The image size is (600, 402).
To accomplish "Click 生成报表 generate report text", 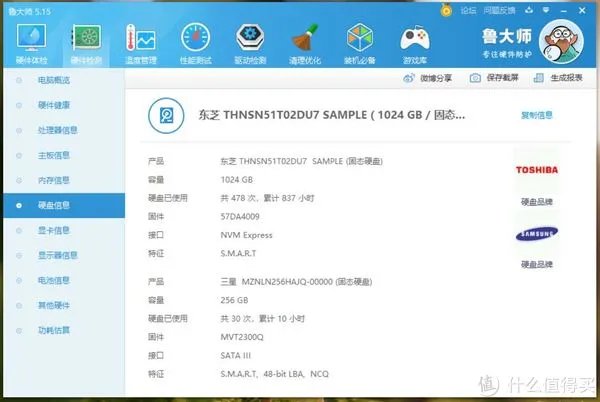I will tap(566, 78).
